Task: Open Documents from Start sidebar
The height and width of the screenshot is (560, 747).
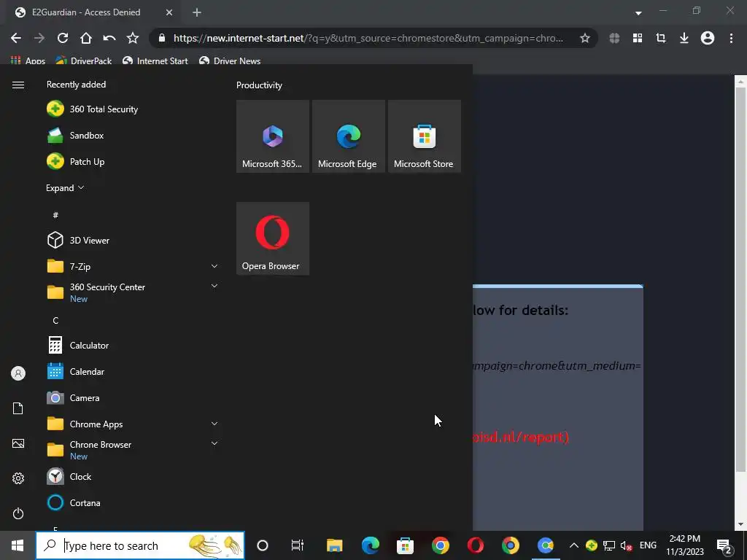Action: click(18, 408)
